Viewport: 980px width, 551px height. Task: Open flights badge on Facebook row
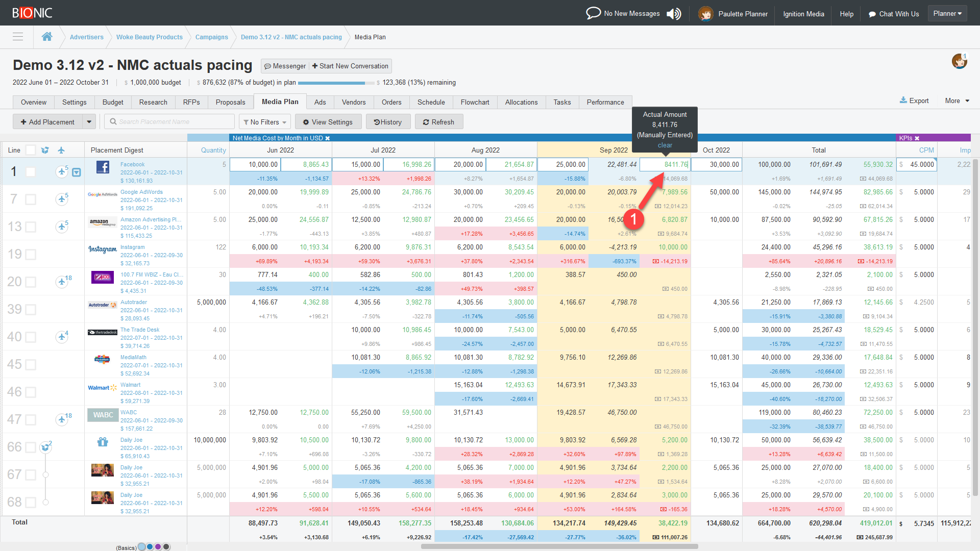(62, 171)
